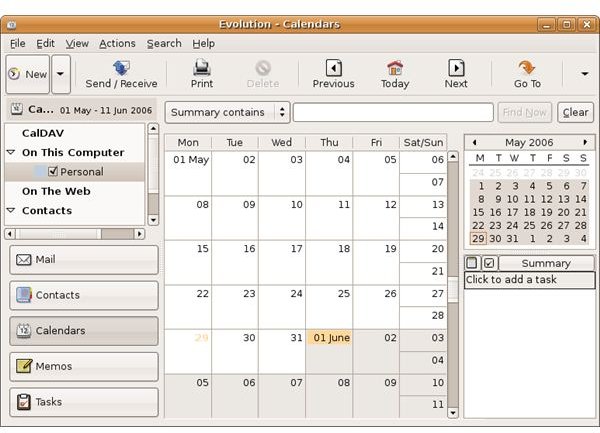Click task completed checkbox column header
The image size is (600, 433).
489,263
